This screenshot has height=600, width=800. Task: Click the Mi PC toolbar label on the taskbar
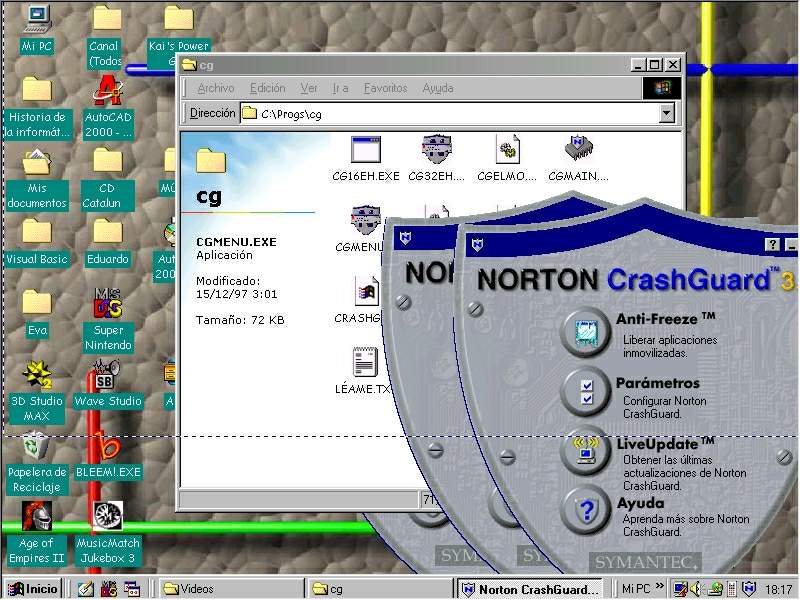click(636, 589)
